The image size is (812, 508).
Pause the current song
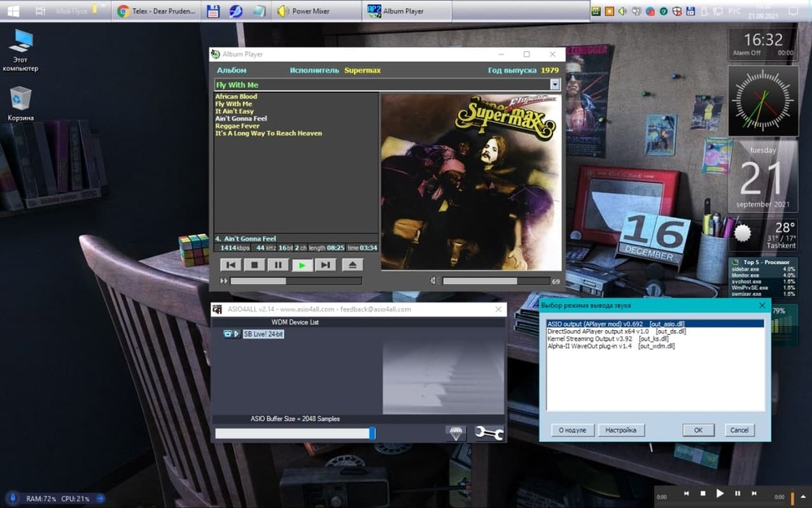(278, 265)
